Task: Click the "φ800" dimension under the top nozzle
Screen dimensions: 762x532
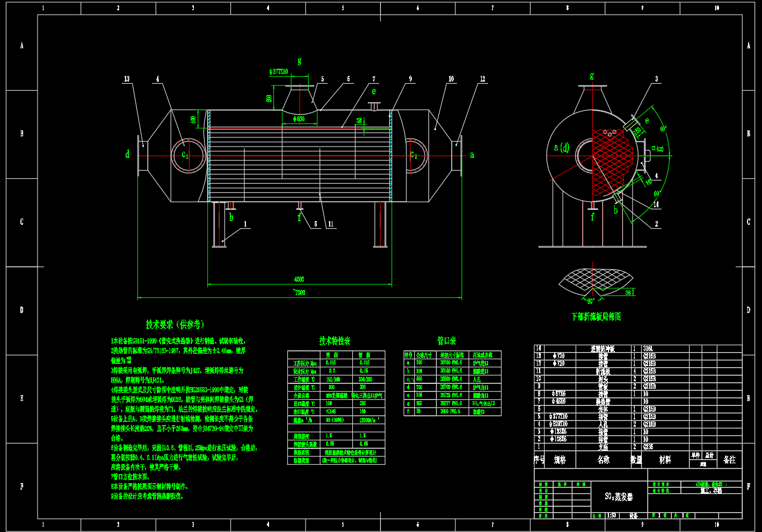Action: coord(299,119)
